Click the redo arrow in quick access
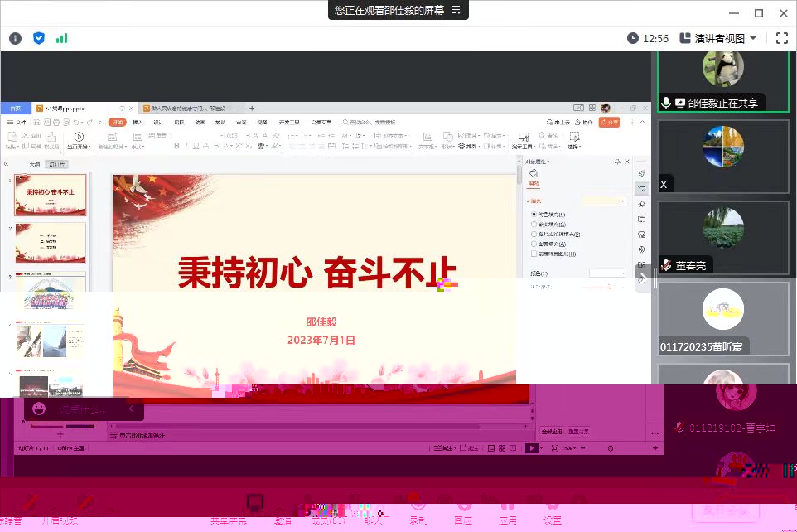The width and height of the screenshot is (797, 532). tap(89, 123)
